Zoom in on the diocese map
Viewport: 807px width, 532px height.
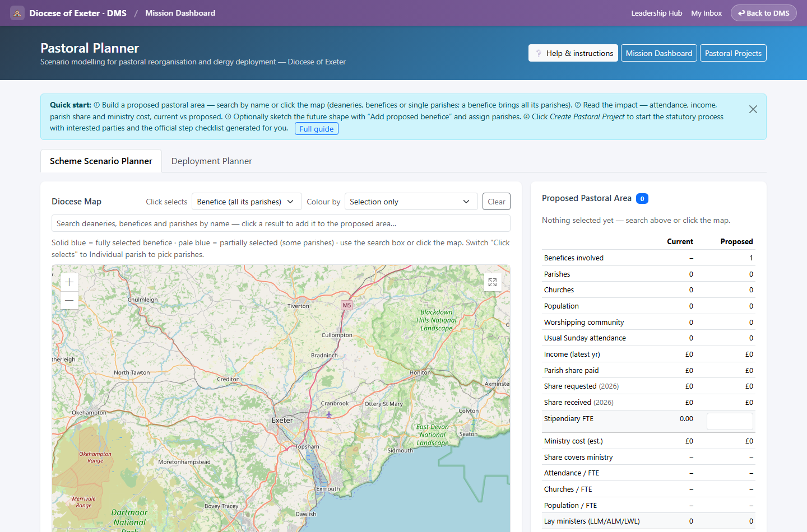(x=69, y=282)
